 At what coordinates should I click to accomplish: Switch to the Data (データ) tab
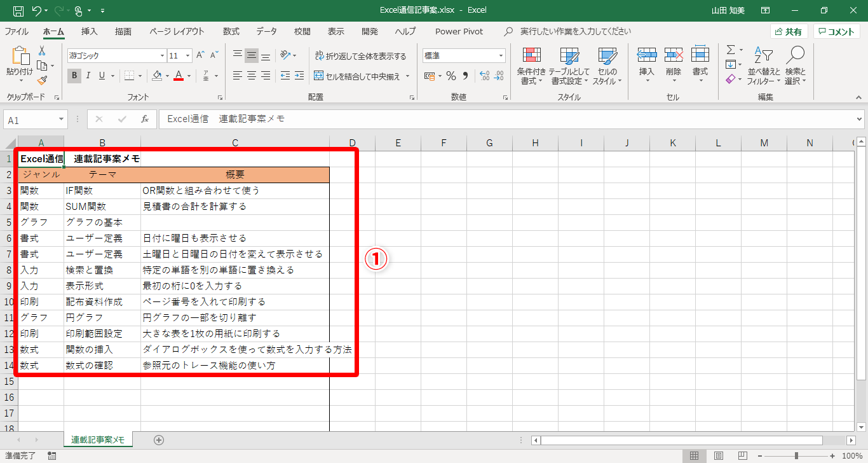[x=267, y=31]
